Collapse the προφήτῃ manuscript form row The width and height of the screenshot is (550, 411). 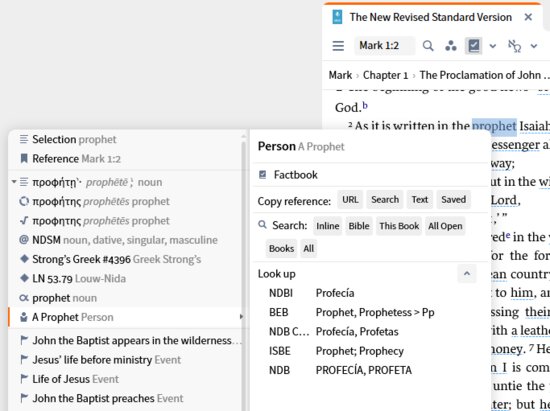(14, 182)
